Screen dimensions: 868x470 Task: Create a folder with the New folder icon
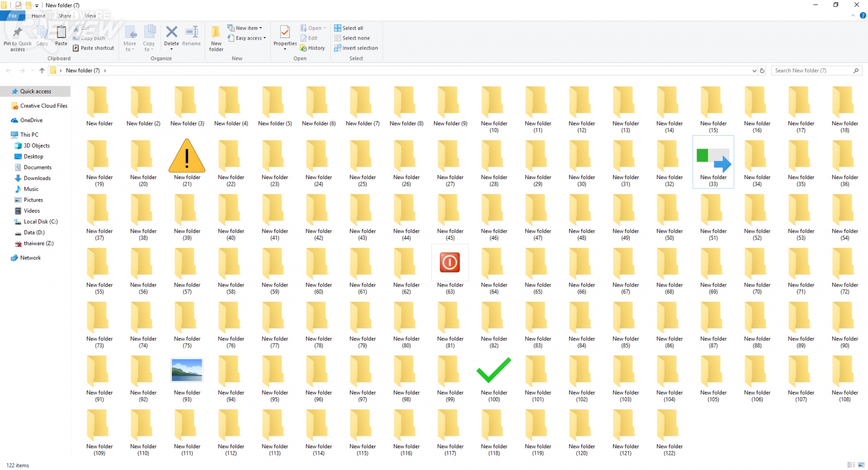(x=216, y=32)
